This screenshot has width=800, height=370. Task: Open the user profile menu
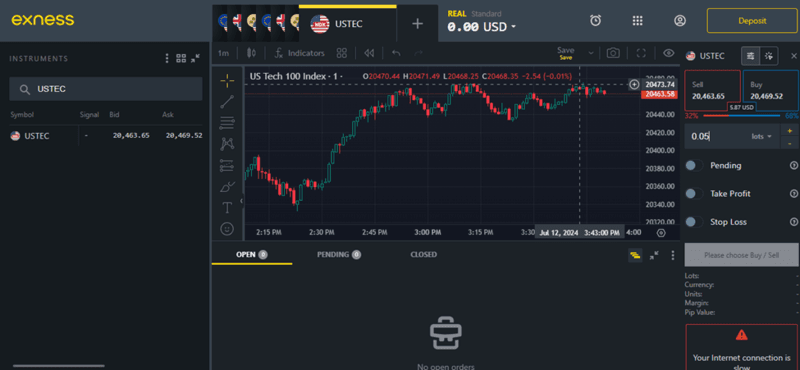click(680, 20)
